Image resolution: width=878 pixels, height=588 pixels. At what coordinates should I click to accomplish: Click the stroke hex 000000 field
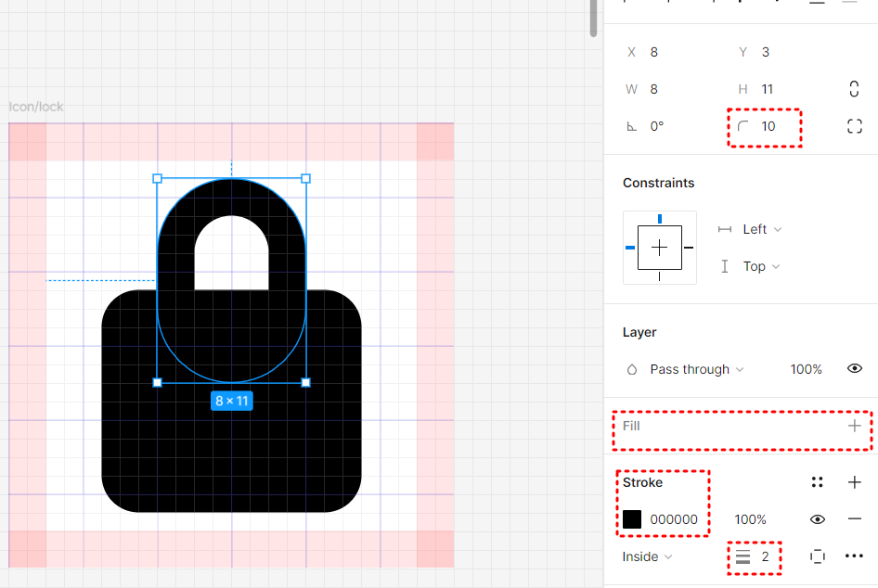[674, 519]
